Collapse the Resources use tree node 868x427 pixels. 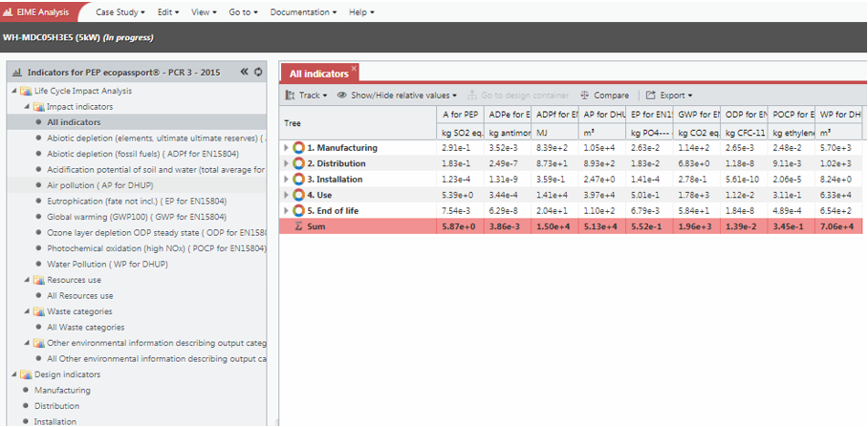coord(27,280)
